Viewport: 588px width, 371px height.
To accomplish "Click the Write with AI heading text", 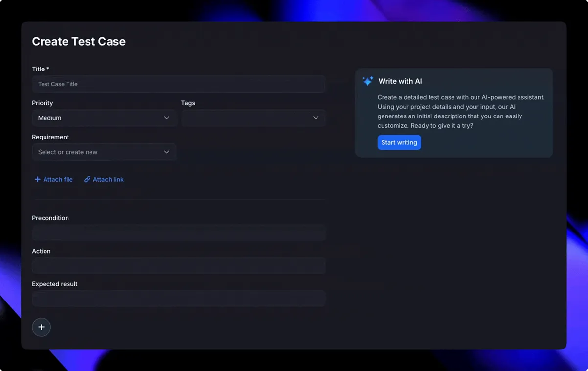I will [x=400, y=81].
